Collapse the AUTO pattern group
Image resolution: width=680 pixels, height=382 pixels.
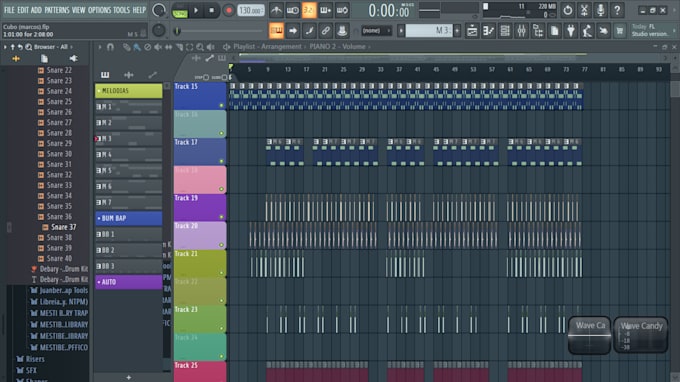coord(99,282)
